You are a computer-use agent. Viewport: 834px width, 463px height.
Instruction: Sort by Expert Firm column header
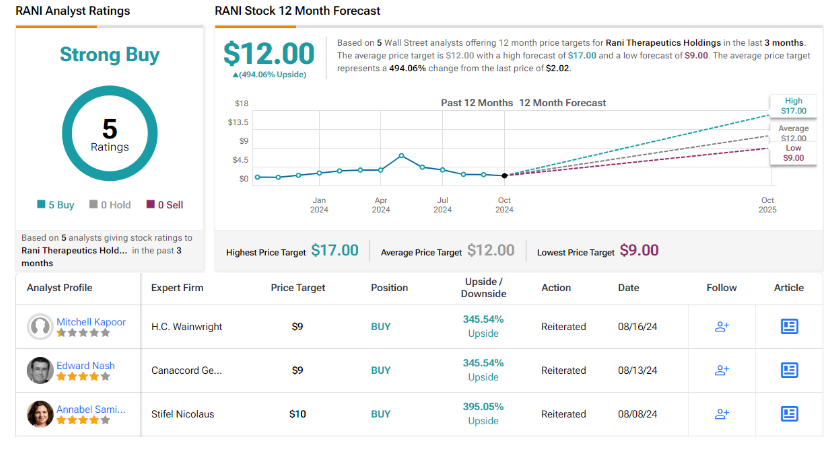point(177,287)
